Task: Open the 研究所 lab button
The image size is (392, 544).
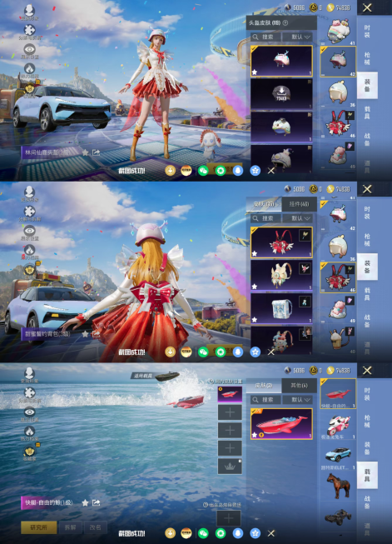Action: point(39,527)
